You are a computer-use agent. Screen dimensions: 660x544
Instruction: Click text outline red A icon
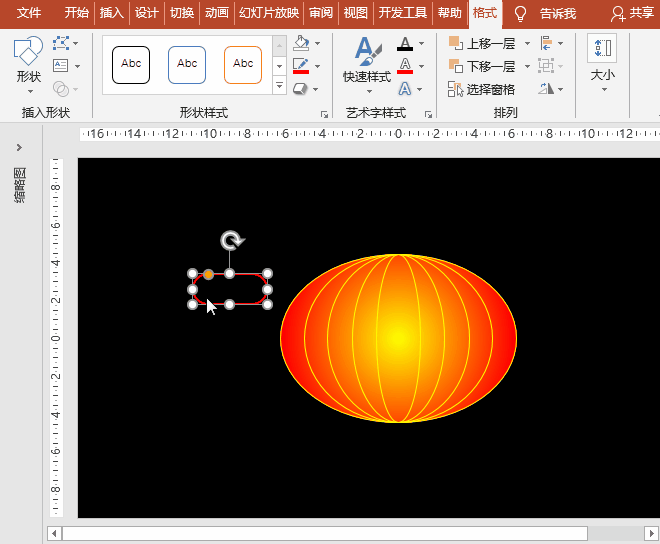[x=405, y=66]
